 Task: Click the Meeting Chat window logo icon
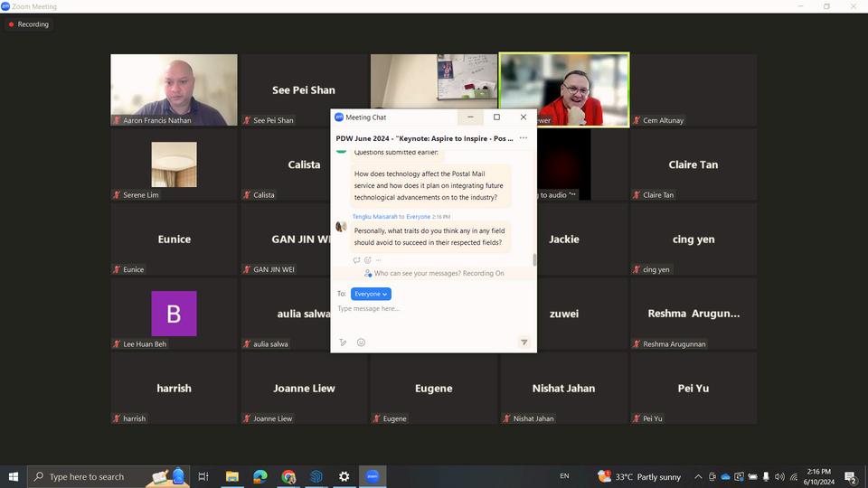tap(339, 117)
